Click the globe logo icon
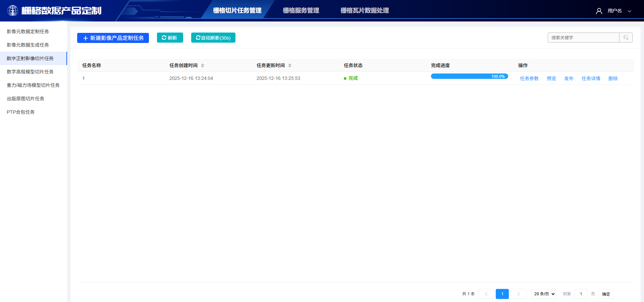The width and height of the screenshot is (644, 302). [13, 11]
